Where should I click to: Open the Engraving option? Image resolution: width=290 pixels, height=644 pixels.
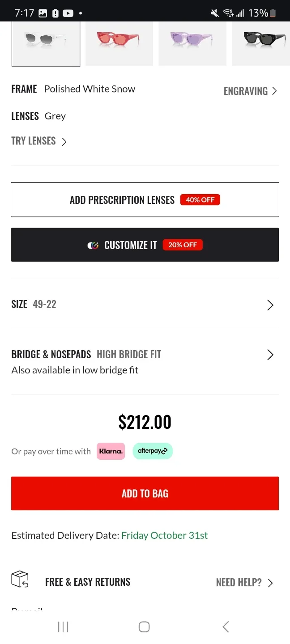tap(250, 91)
